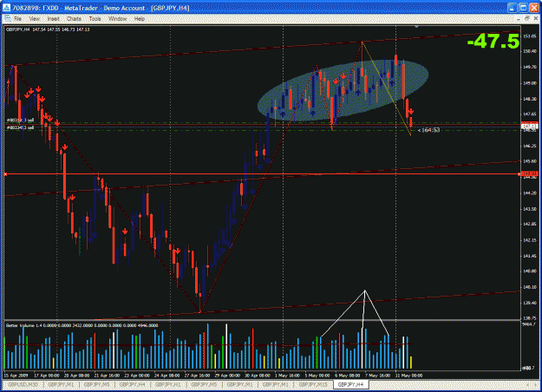Switch to the GBPJPY,M15 chart tab
The width and height of the screenshot is (542, 392).
click(x=313, y=384)
